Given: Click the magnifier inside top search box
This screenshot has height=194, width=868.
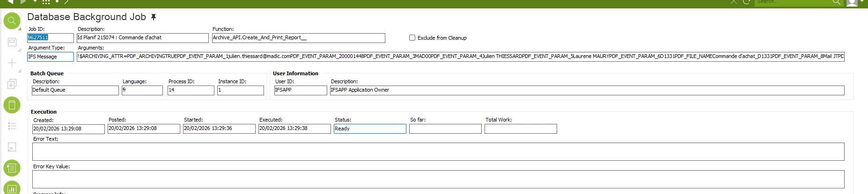Looking at the screenshot, I should pyautogui.click(x=836, y=2).
